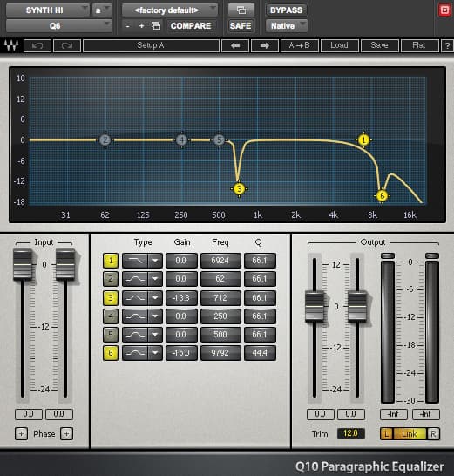Open the help question mark button
This screenshot has width=454, height=476.
[x=447, y=46]
